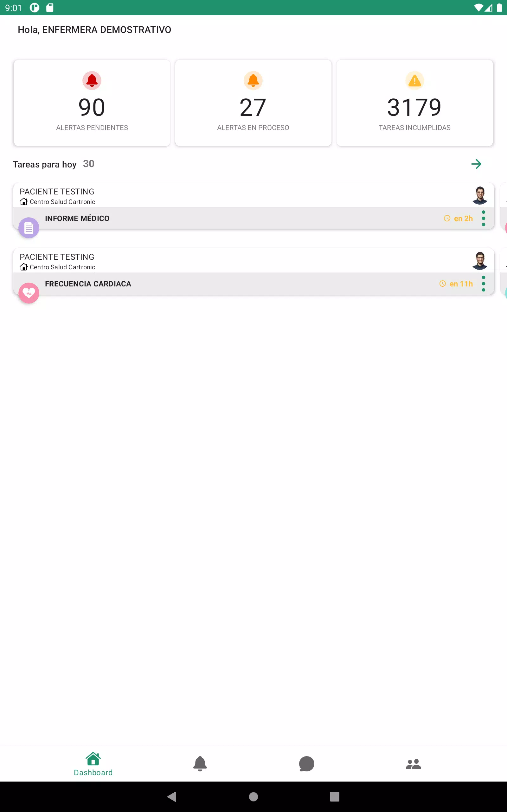Tap patient avatar on Frecuencia Cardiaca card
The image size is (507, 812).
tap(480, 261)
